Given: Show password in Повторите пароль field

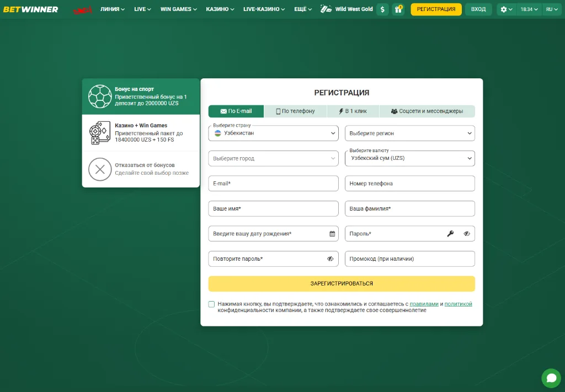Looking at the screenshot, I should tap(330, 259).
